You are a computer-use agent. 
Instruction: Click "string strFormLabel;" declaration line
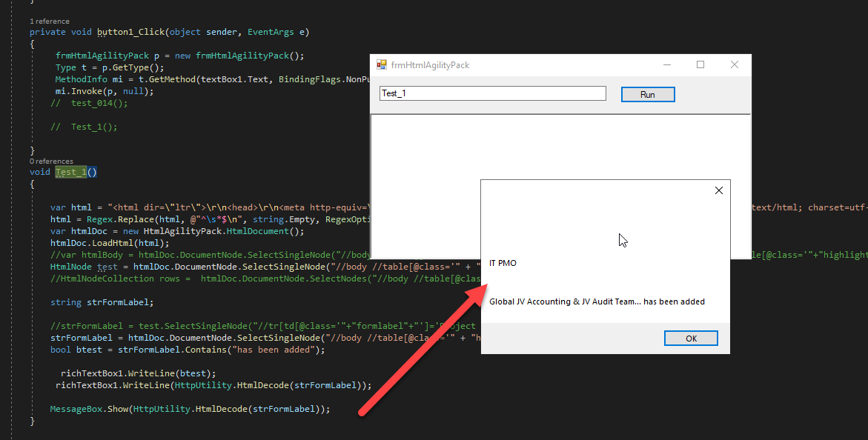[x=102, y=302]
